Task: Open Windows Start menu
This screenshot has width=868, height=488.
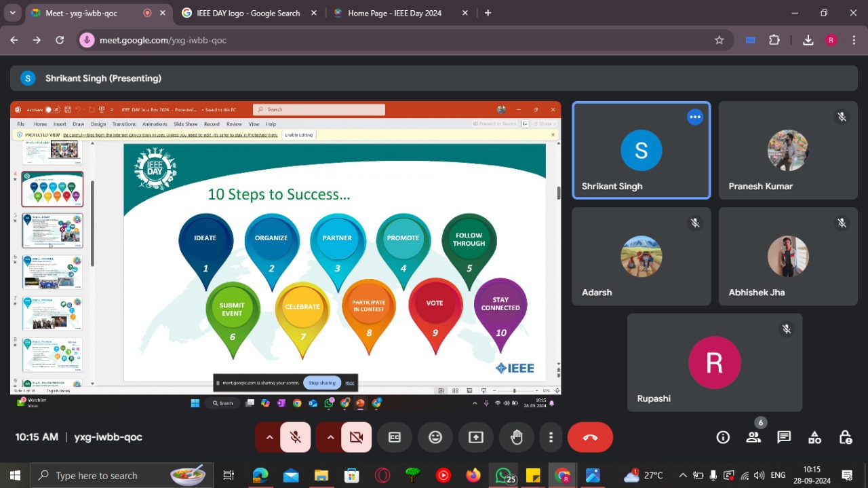Action: click(x=15, y=476)
